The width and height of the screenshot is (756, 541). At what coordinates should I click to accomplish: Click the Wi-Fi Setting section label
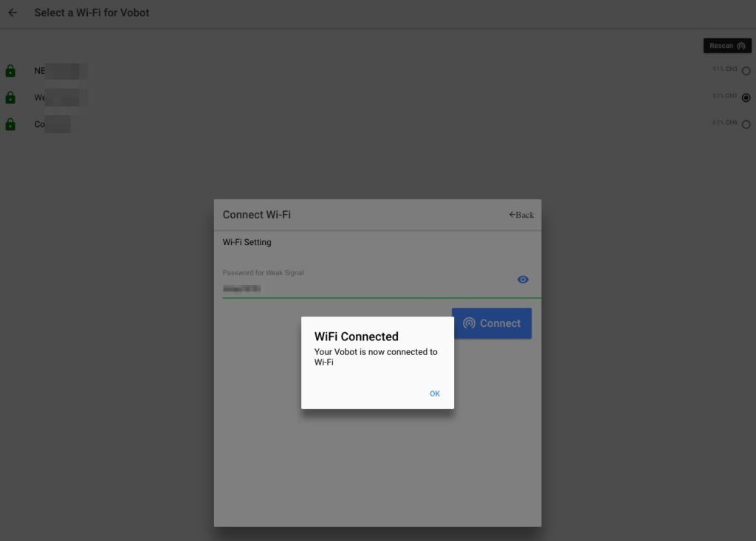pos(247,242)
